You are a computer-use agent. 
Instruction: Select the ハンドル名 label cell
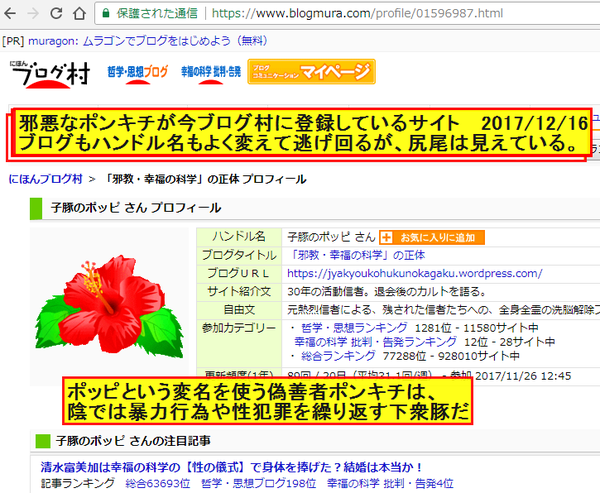[x=239, y=237]
